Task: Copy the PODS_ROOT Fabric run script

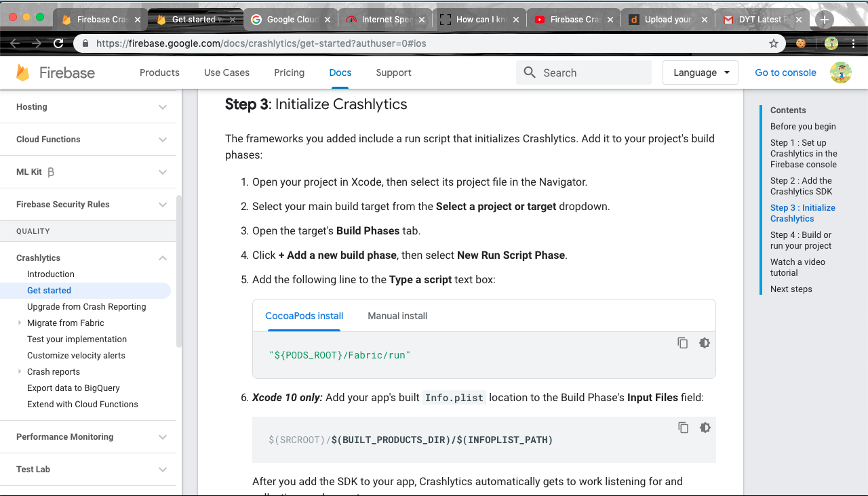Action: tap(683, 343)
